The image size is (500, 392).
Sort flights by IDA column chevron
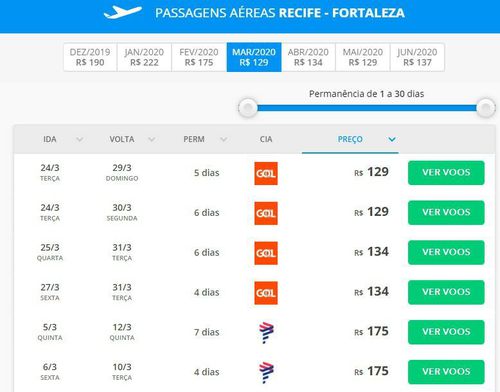click(80, 139)
